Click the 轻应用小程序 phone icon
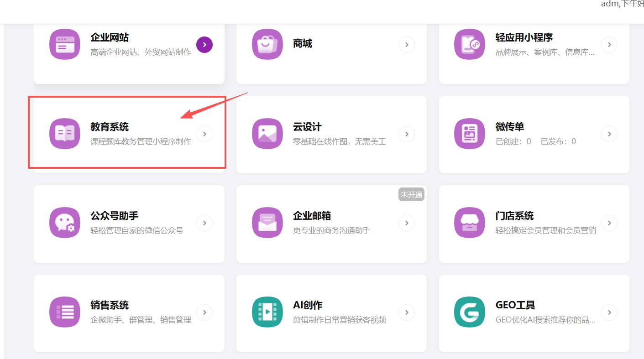The width and height of the screenshot is (644, 359). point(470,44)
